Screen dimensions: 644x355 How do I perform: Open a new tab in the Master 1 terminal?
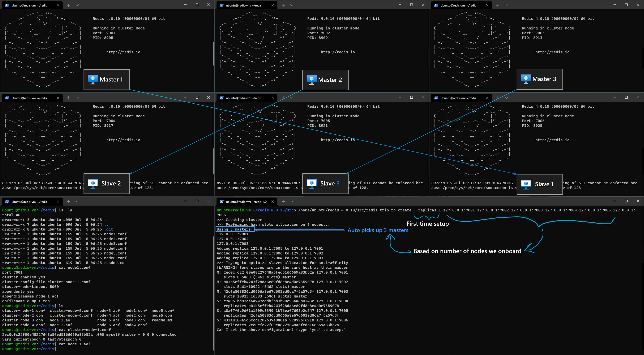pos(68,5)
